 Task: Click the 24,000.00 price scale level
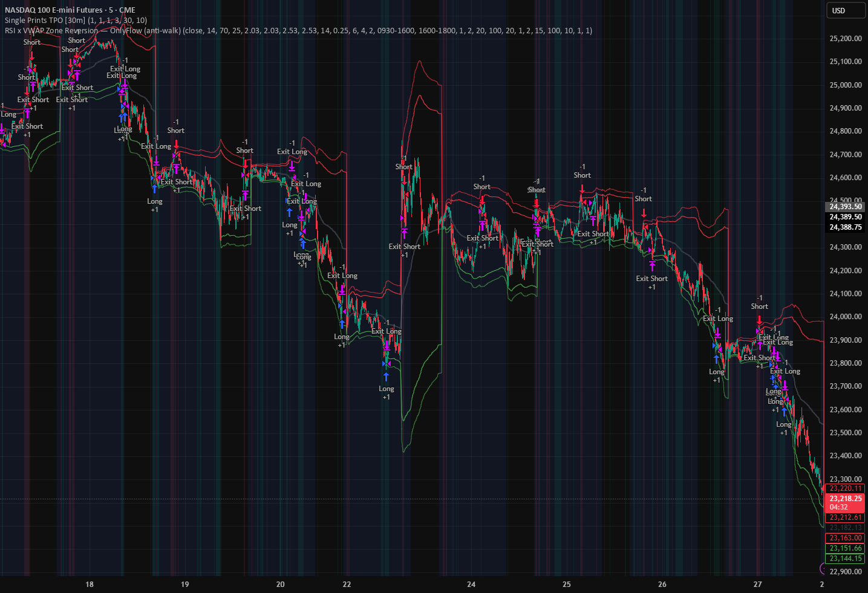(x=846, y=317)
